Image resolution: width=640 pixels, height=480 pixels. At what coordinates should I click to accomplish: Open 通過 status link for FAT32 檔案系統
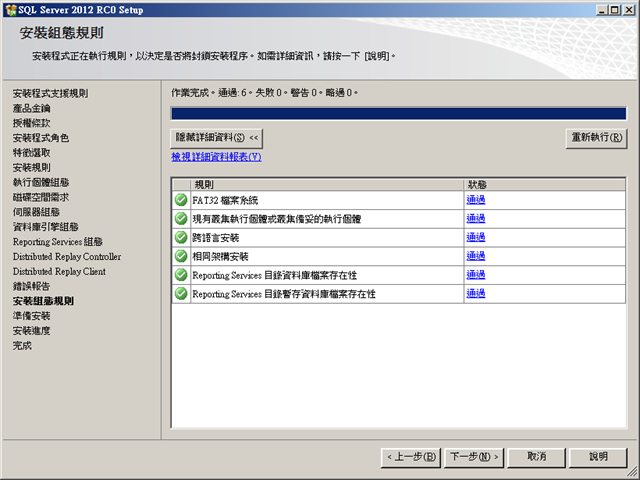click(x=476, y=200)
